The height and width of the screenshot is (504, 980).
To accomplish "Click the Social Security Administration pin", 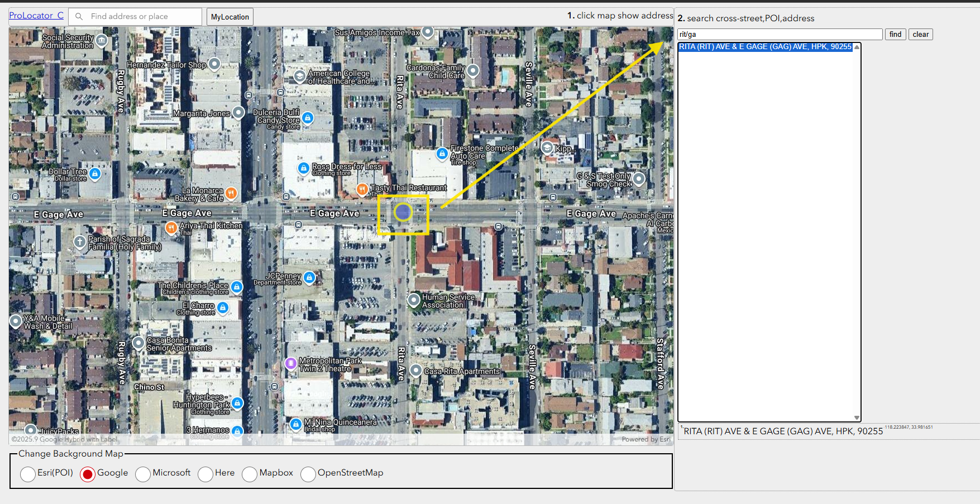I will tap(102, 40).
